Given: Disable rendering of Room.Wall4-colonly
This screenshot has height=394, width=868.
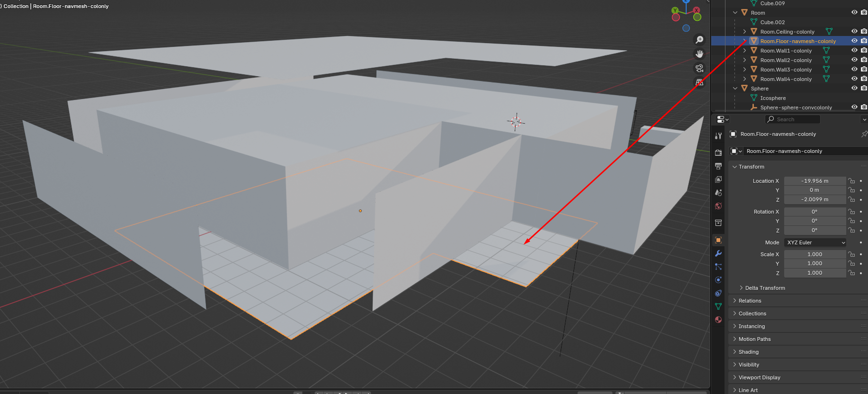Looking at the screenshot, I should (864, 79).
